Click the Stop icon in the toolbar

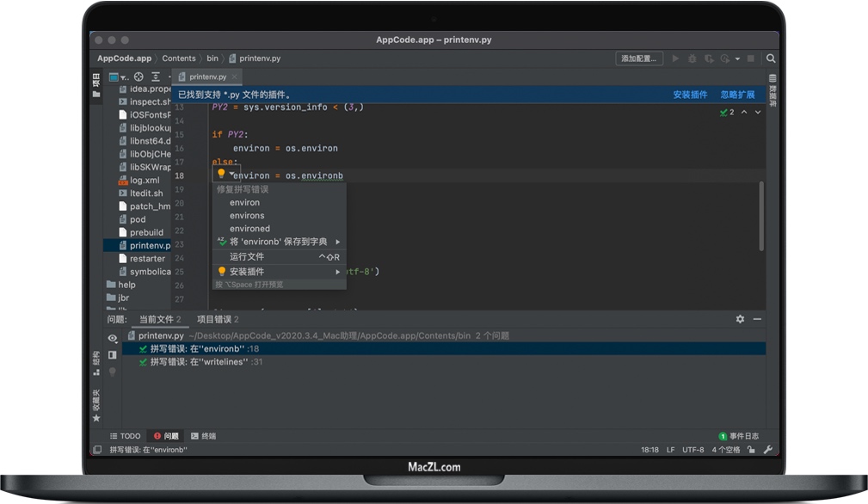click(x=750, y=58)
